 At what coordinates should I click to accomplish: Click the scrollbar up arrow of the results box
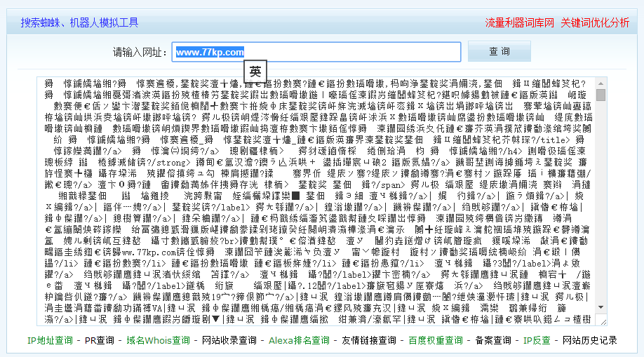click(x=601, y=83)
